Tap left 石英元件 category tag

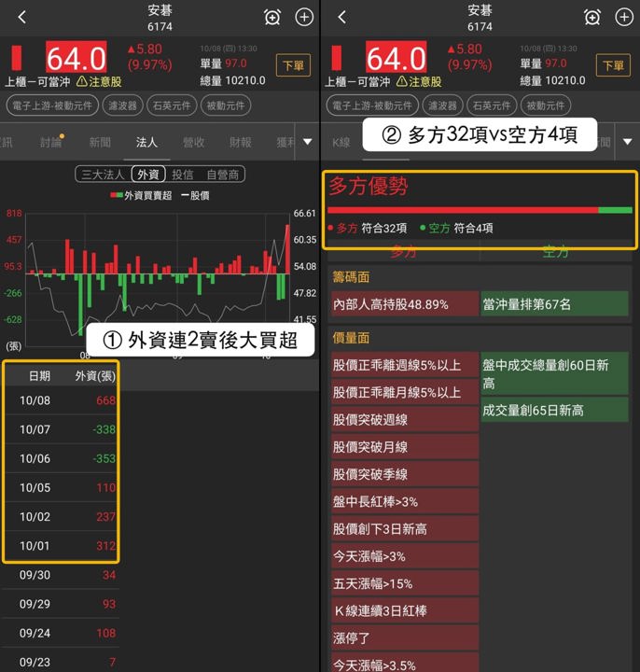pyautogui.click(x=172, y=105)
